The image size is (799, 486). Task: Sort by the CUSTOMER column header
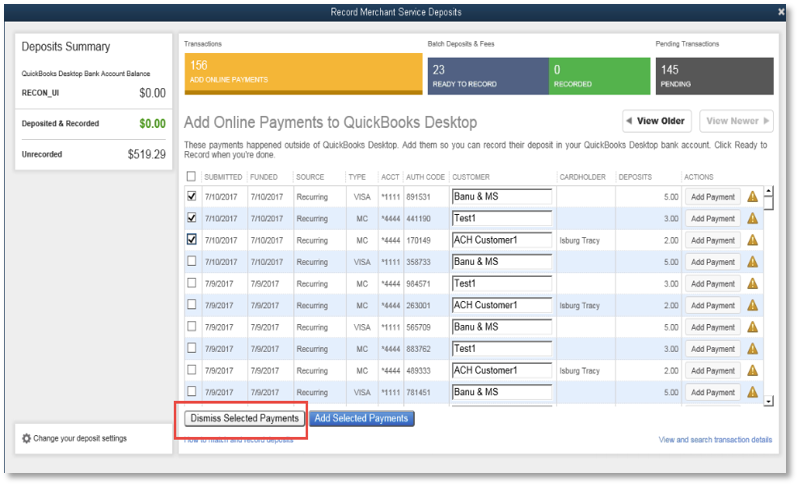tap(471, 177)
